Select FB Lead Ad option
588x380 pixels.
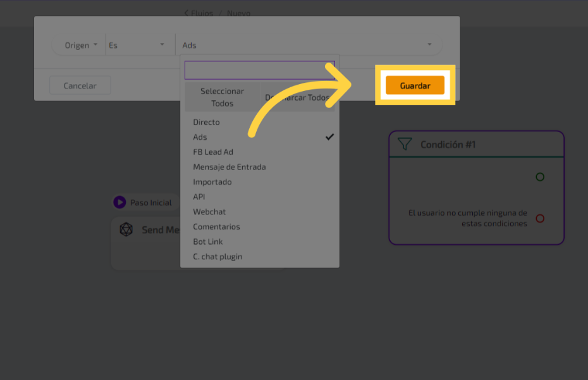pyautogui.click(x=213, y=152)
